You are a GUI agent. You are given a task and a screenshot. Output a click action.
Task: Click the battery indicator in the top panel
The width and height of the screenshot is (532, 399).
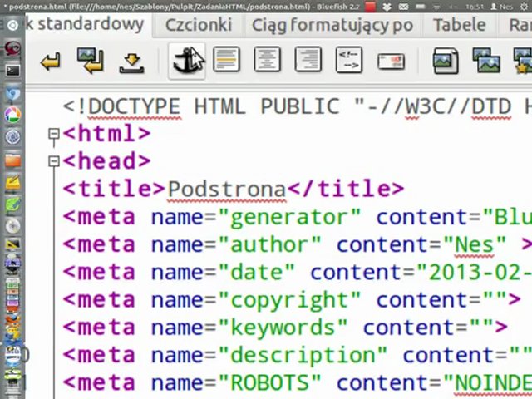point(420,7)
